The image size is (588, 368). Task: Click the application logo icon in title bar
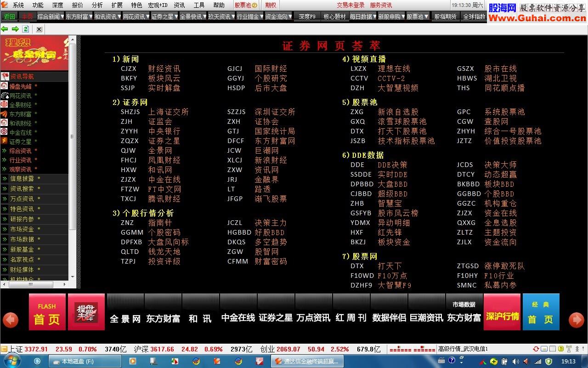click(5, 5)
